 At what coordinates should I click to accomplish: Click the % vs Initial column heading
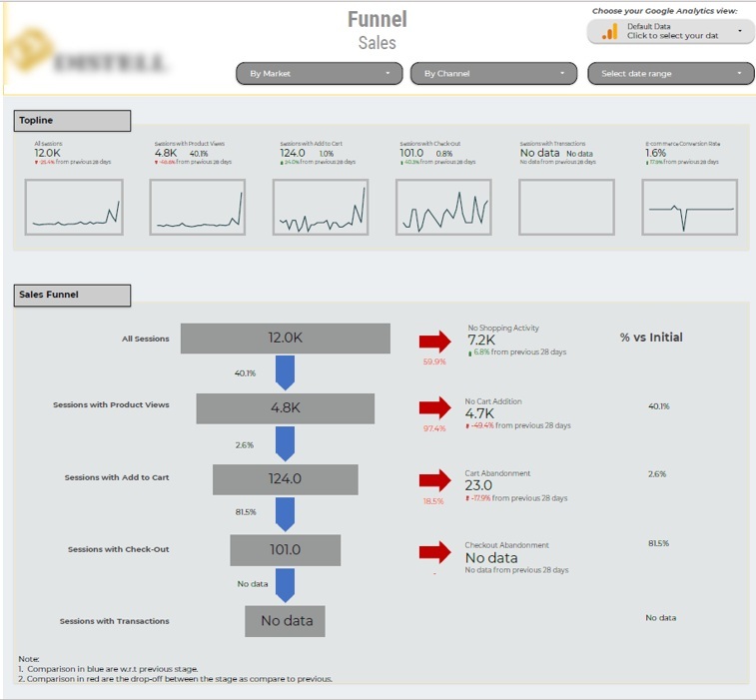[651, 338]
